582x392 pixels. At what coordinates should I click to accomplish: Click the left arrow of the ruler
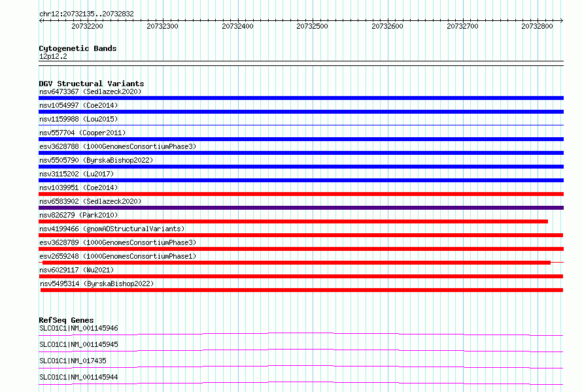(41, 21)
